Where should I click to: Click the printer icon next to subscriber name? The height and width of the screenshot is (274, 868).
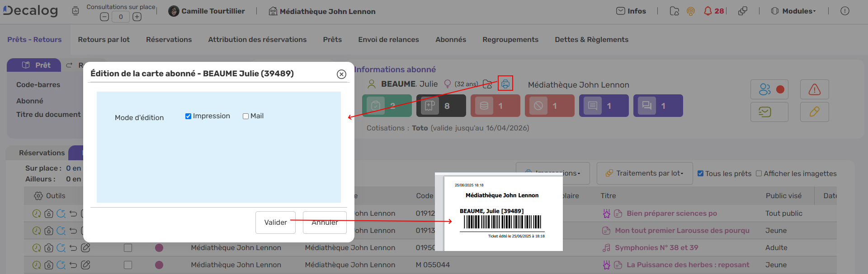click(x=505, y=84)
